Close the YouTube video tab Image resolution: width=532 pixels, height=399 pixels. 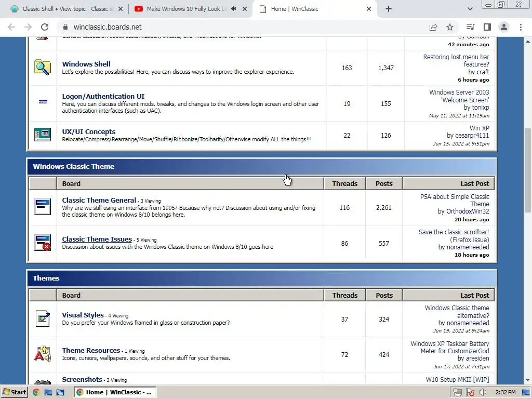pyautogui.click(x=245, y=9)
